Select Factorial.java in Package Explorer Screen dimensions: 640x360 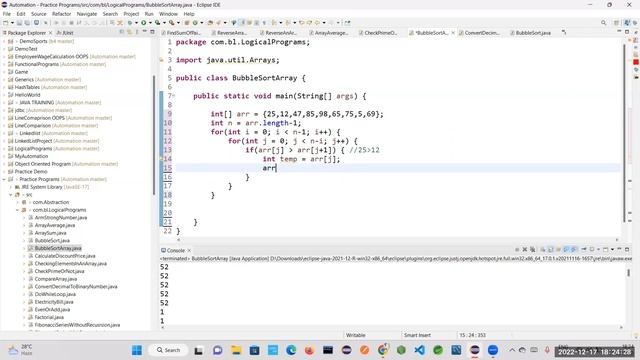tap(49, 317)
